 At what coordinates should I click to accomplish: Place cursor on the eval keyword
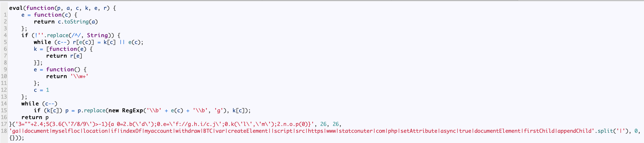click(16, 8)
